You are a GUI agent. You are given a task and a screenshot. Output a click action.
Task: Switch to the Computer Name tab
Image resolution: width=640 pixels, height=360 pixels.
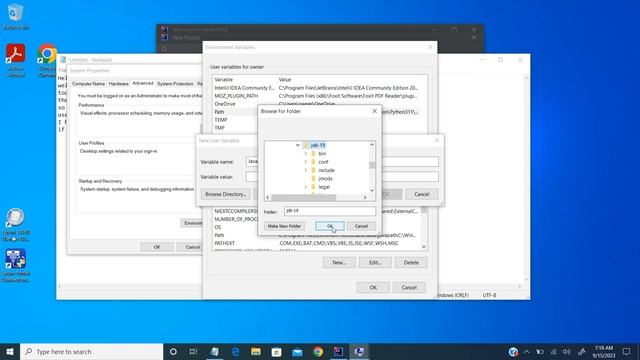tap(89, 84)
